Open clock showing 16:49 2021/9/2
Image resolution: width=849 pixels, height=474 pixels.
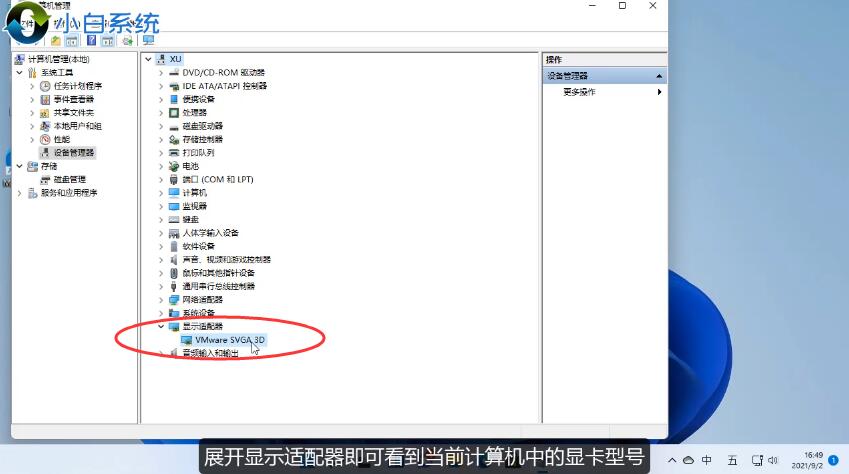coord(807,460)
